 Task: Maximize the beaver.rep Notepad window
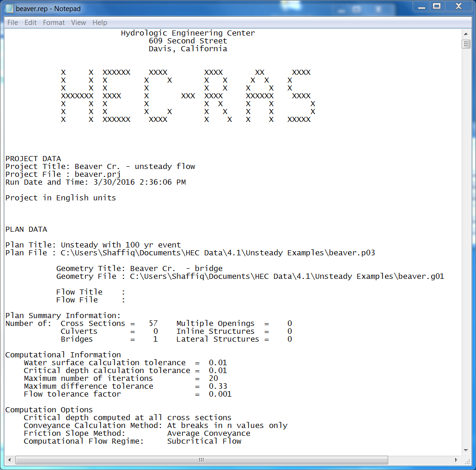pos(437,6)
